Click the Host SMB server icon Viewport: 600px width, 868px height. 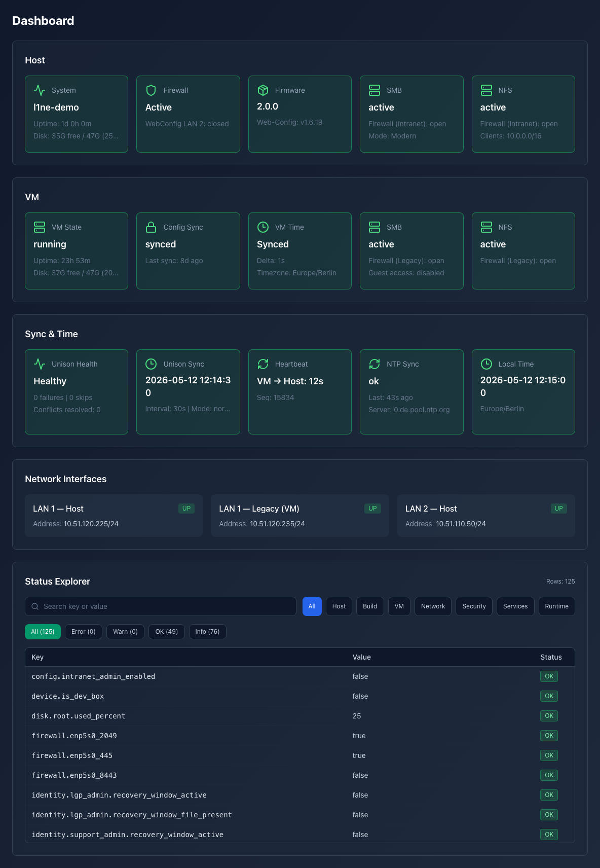[x=374, y=90]
